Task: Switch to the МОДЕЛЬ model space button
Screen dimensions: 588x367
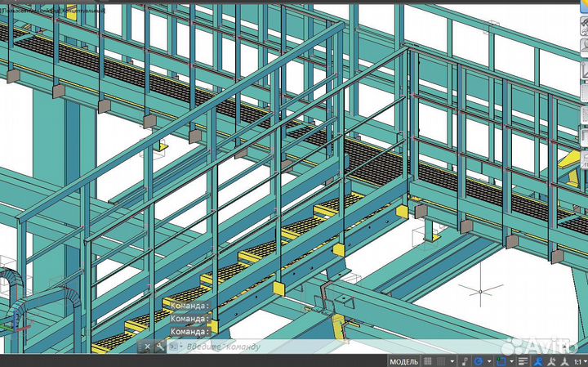Action: click(403, 361)
